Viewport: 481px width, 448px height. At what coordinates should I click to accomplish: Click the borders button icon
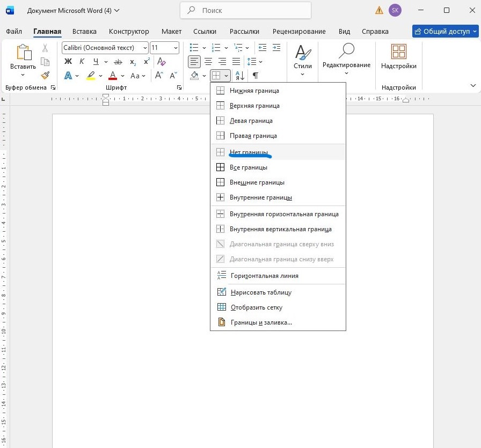coord(216,76)
